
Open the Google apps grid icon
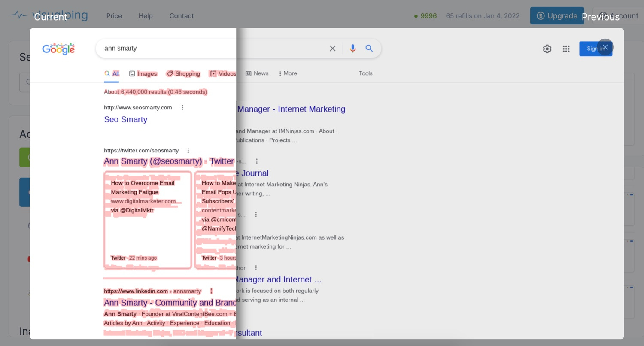566,49
